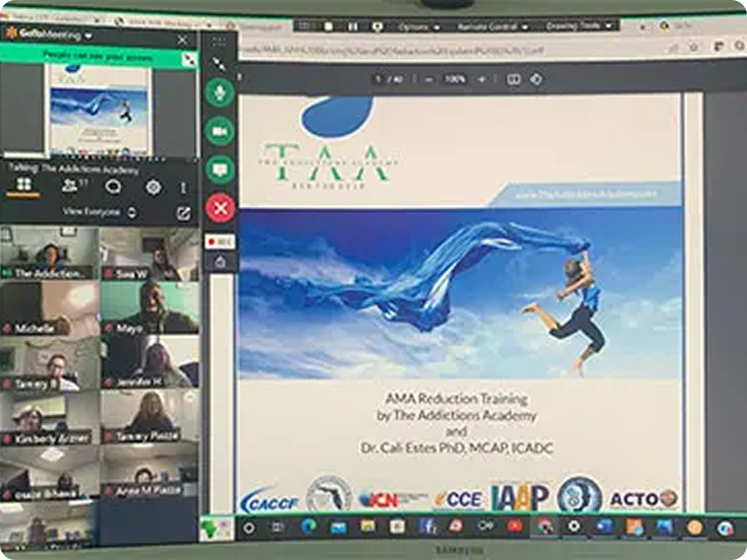Select the grid camera view tab

click(x=23, y=185)
